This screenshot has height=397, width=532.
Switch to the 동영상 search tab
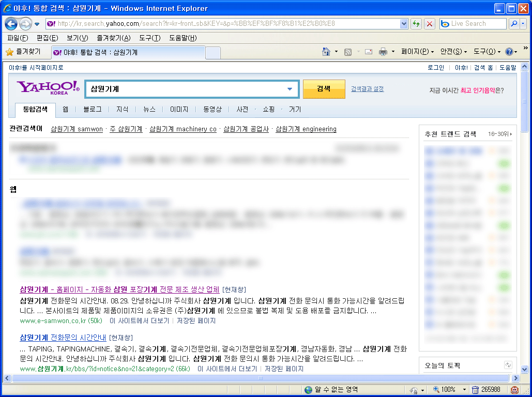click(x=212, y=109)
